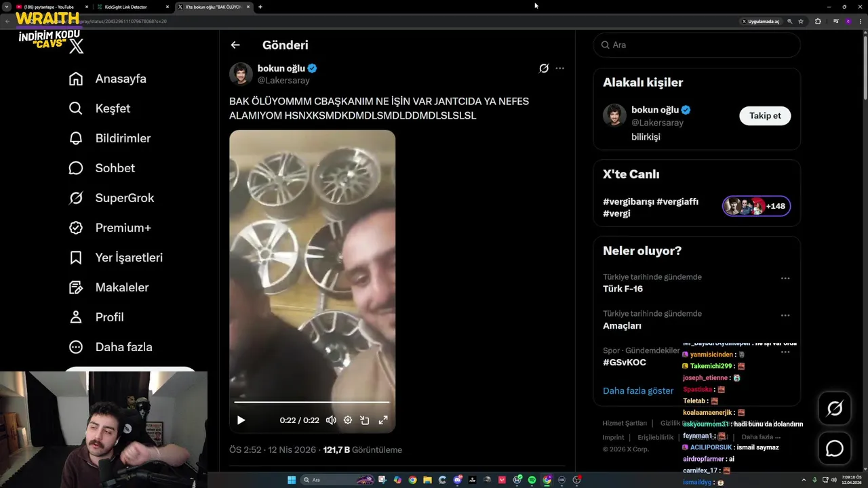The width and height of the screenshot is (868, 488).
Task: Open the +148 live listeners avatars
Action: click(x=756, y=206)
